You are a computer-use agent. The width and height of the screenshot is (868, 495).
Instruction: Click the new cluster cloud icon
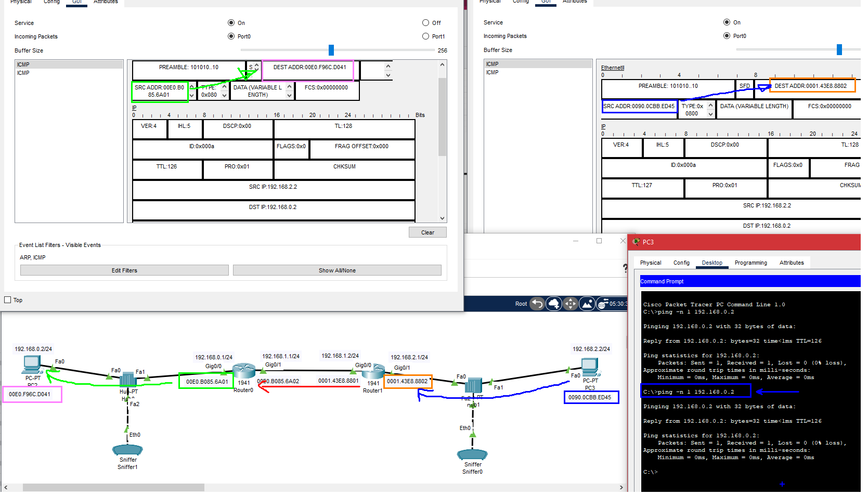click(554, 304)
